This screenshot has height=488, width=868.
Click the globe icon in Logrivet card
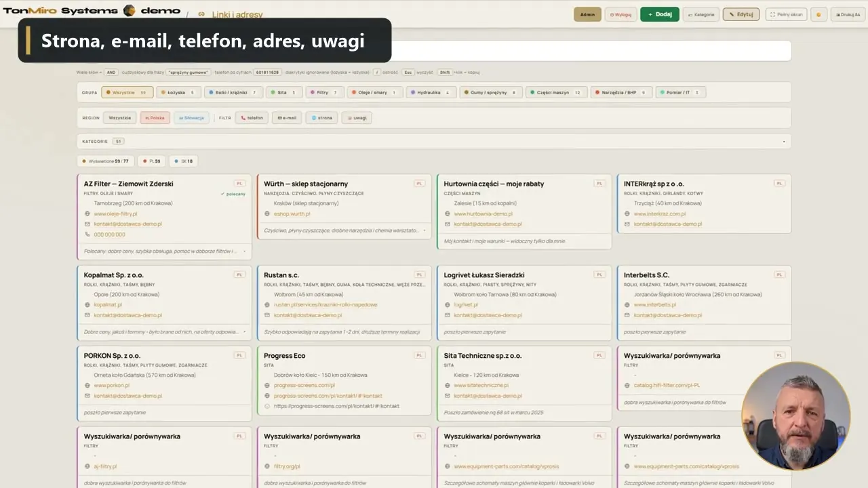click(x=447, y=305)
